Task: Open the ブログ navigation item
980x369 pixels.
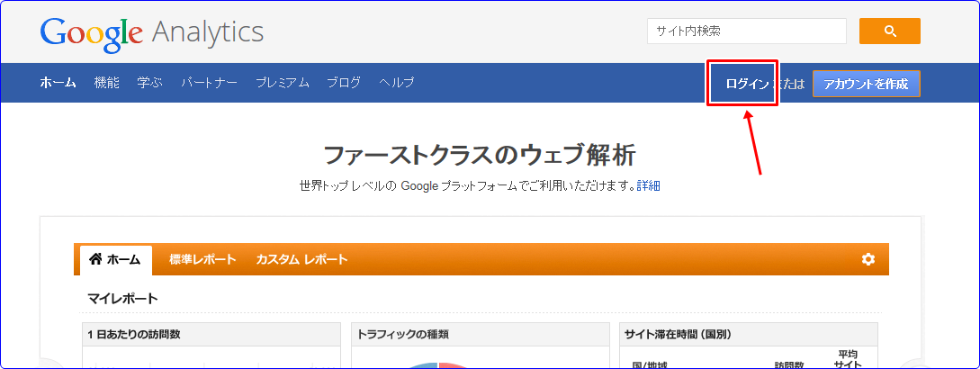Action: pyautogui.click(x=344, y=82)
